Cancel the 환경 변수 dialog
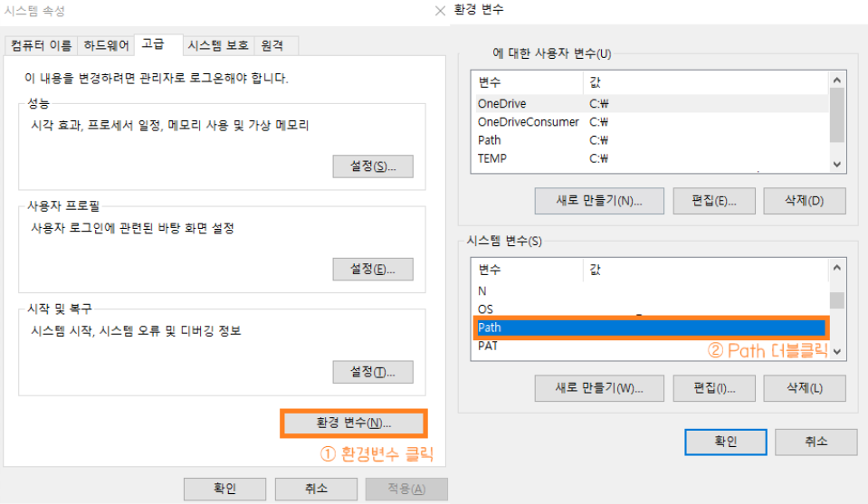This screenshot has width=868, height=504. tap(816, 442)
